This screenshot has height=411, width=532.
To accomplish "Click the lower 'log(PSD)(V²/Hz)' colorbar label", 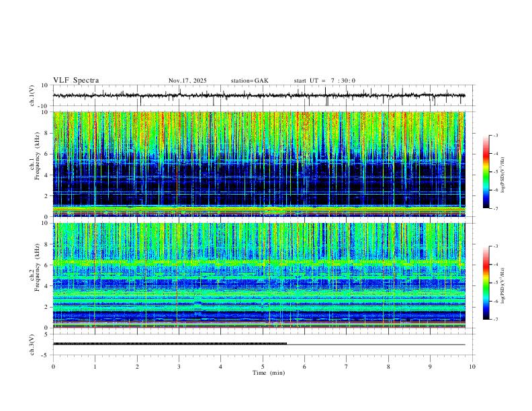I will click(x=502, y=286).
